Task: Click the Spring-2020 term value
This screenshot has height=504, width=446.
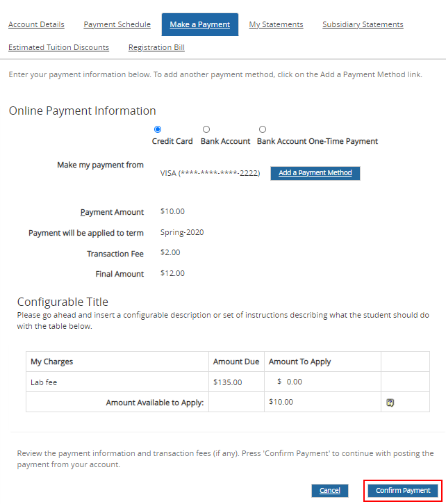Action: coord(182,233)
